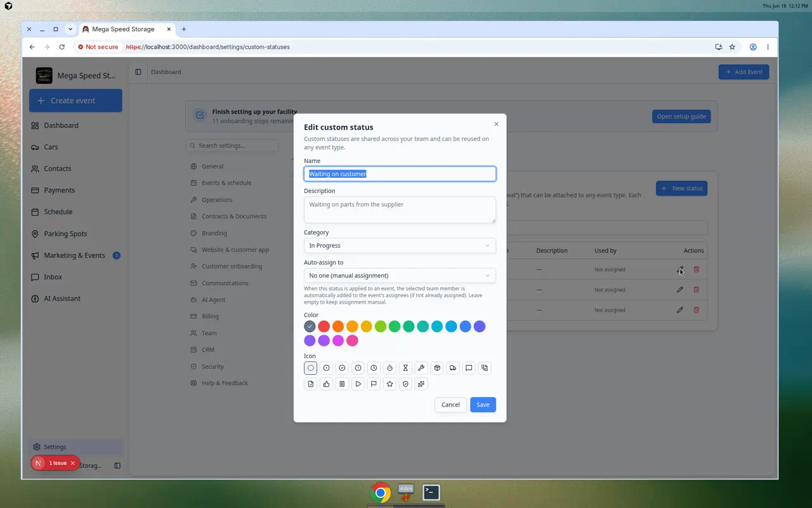Select the shield check icon

tap(405, 384)
